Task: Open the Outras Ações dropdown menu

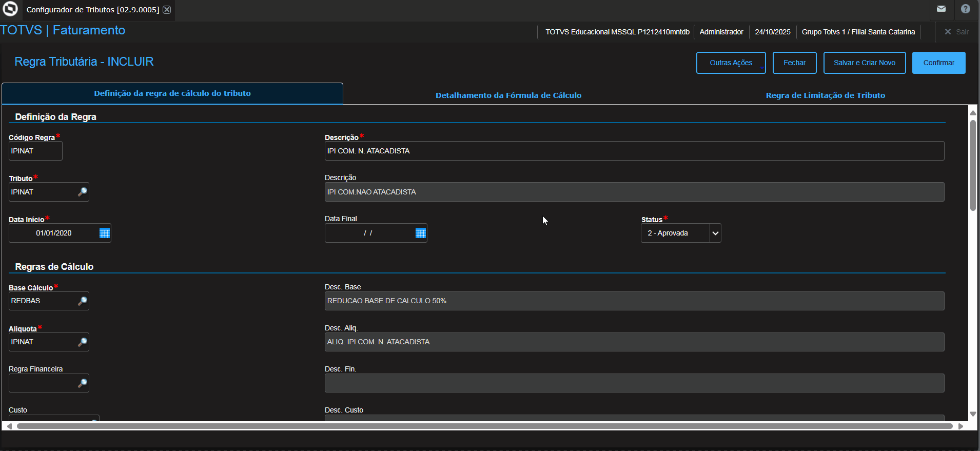Action: pyautogui.click(x=731, y=63)
